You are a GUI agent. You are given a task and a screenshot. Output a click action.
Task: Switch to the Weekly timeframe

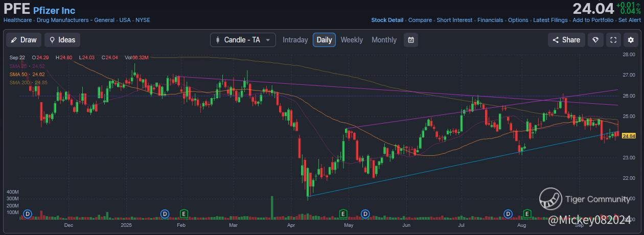pyautogui.click(x=352, y=40)
